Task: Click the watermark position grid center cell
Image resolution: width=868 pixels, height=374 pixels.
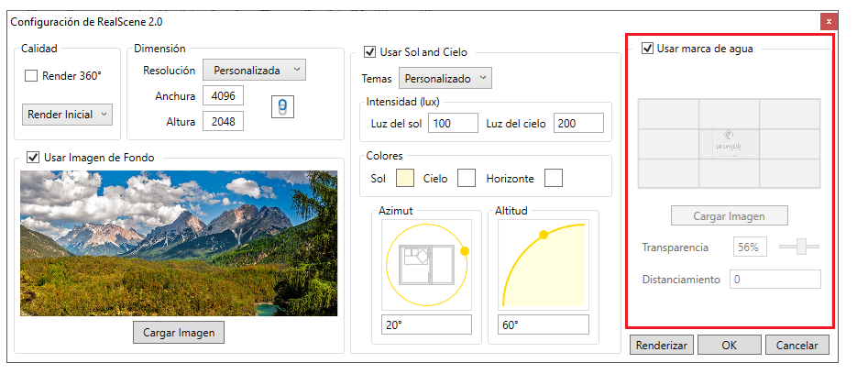Action: [x=728, y=144]
